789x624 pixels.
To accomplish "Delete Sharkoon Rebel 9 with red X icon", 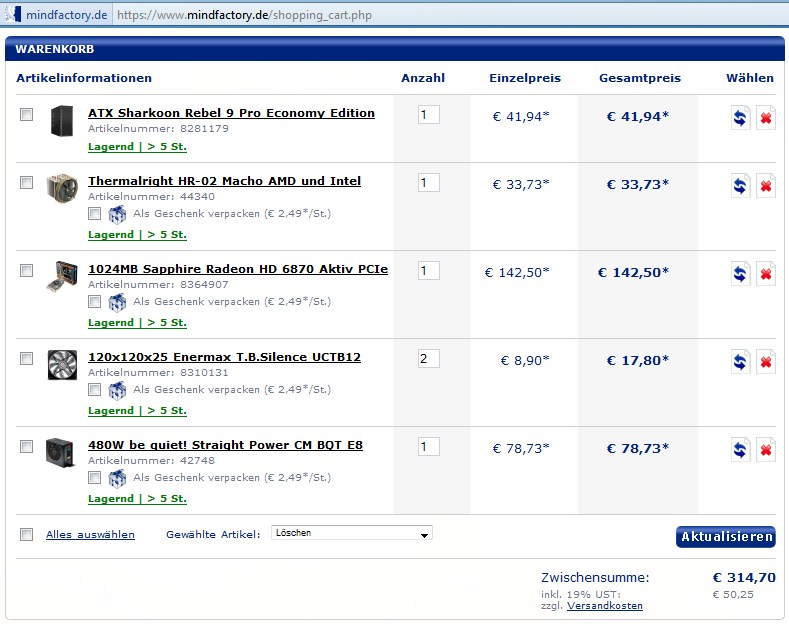I will point(766,118).
